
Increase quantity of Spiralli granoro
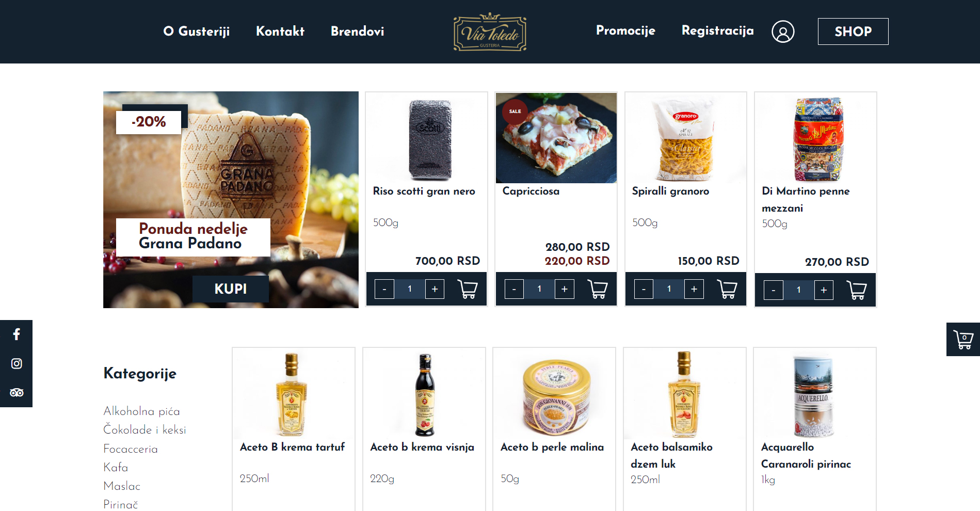click(x=694, y=289)
